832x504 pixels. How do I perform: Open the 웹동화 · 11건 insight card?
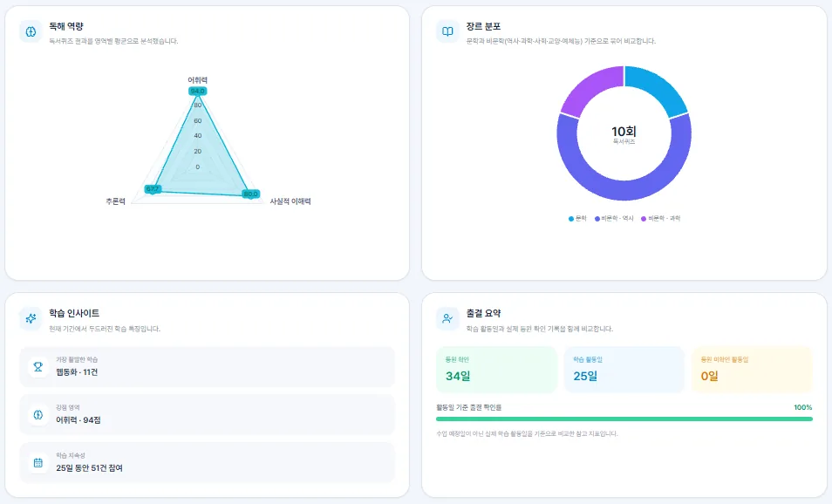(207, 366)
